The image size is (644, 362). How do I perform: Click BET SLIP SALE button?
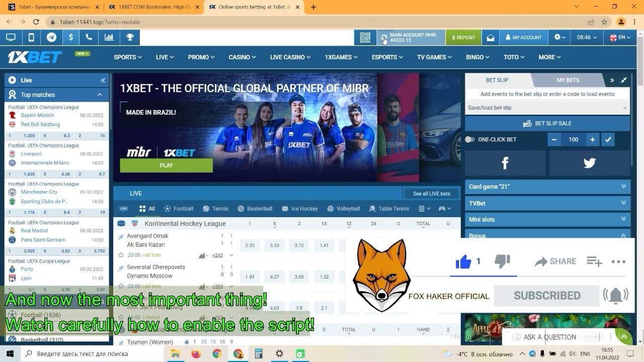(547, 124)
